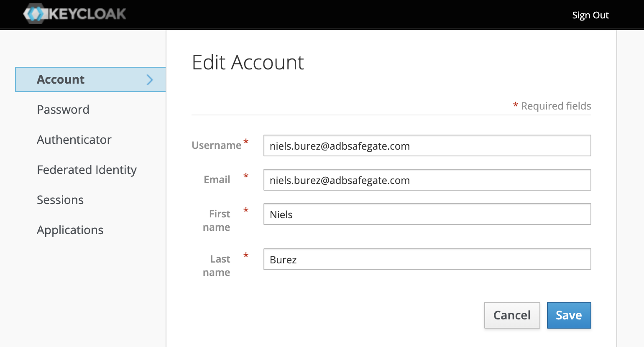644x347 pixels.
Task: View the Sessions page
Action: coord(60,200)
